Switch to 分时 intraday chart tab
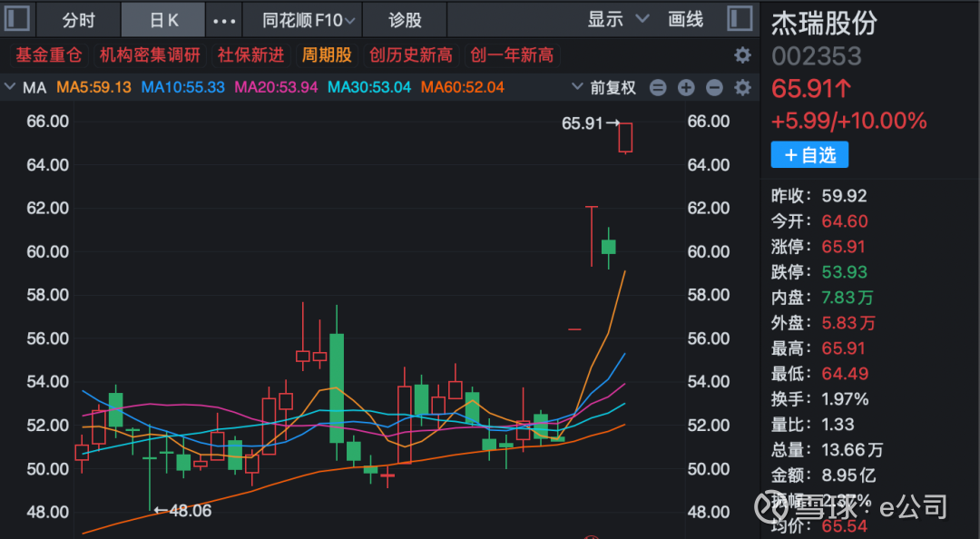This screenshot has height=539, width=980. [79, 20]
